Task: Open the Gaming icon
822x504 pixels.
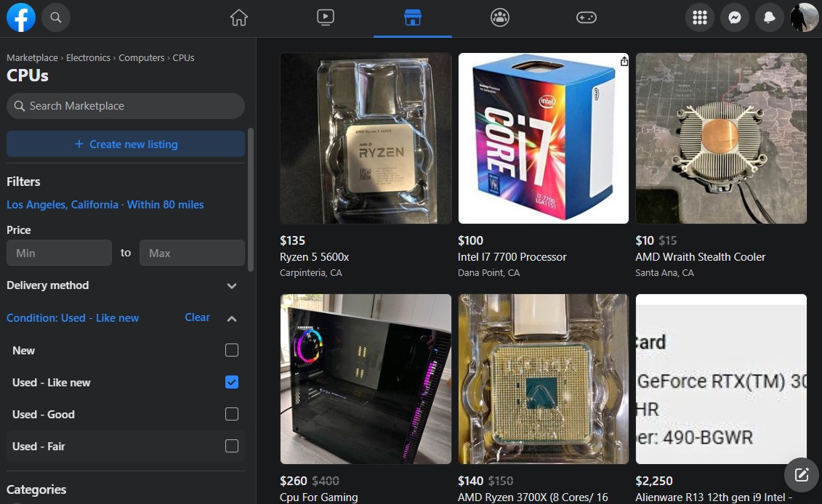Action: click(586, 17)
